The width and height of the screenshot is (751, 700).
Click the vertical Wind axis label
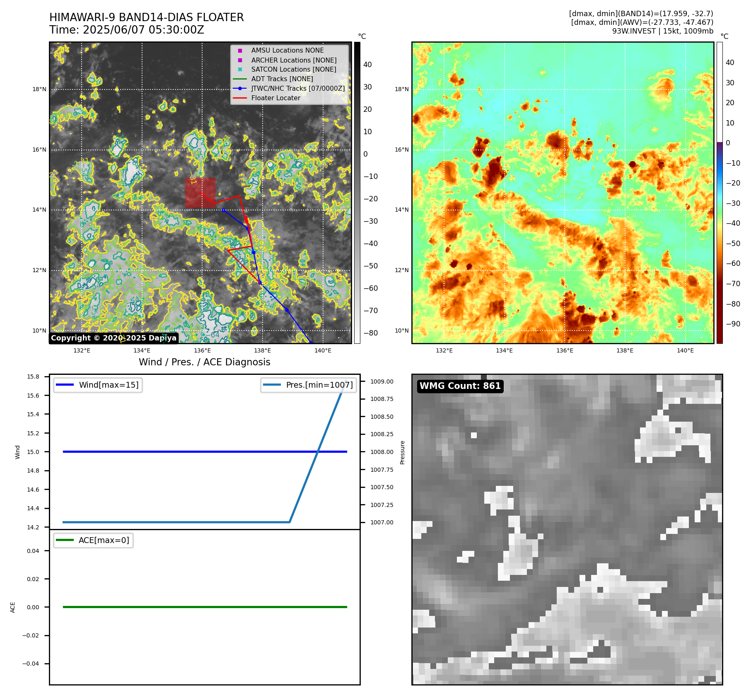(x=17, y=452)
